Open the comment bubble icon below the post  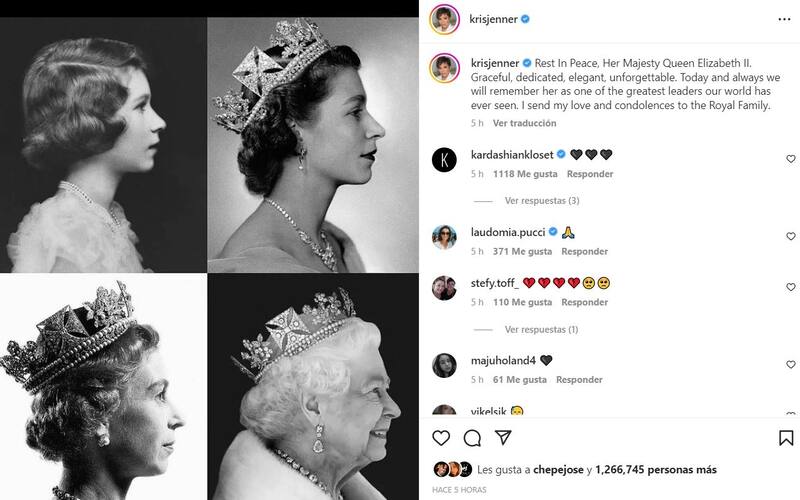click(473, 438)
